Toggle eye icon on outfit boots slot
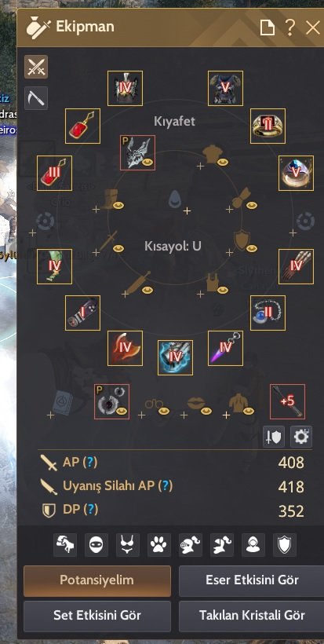The image size is (324, 644). click(x=118, y=205)
